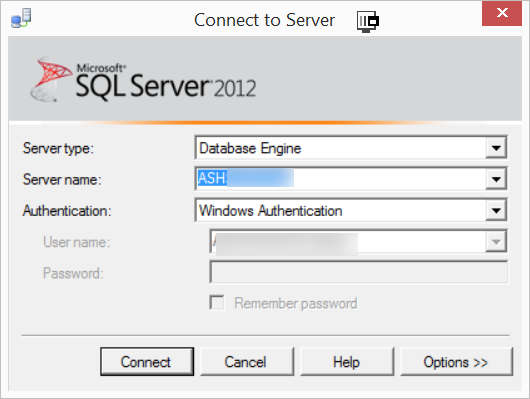Click the red SQL Server logo graphic
The image size is (530, 399).
(51, 79)
